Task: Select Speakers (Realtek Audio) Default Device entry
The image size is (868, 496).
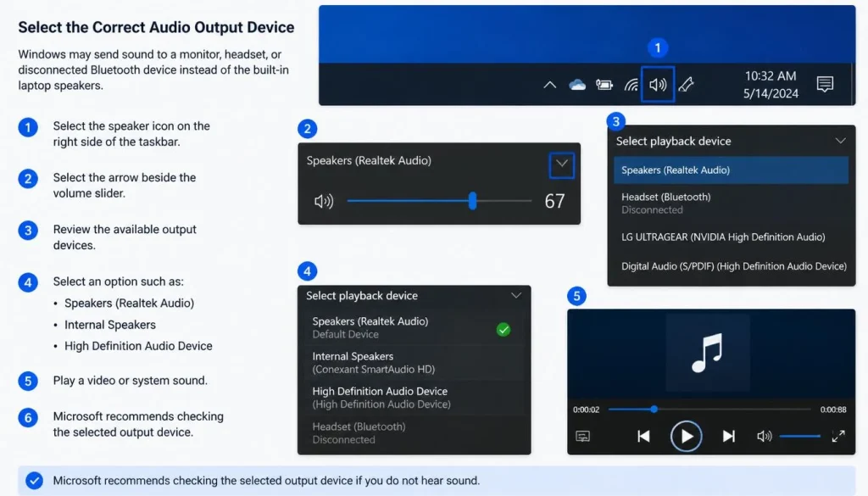Action: coord(414,328)
